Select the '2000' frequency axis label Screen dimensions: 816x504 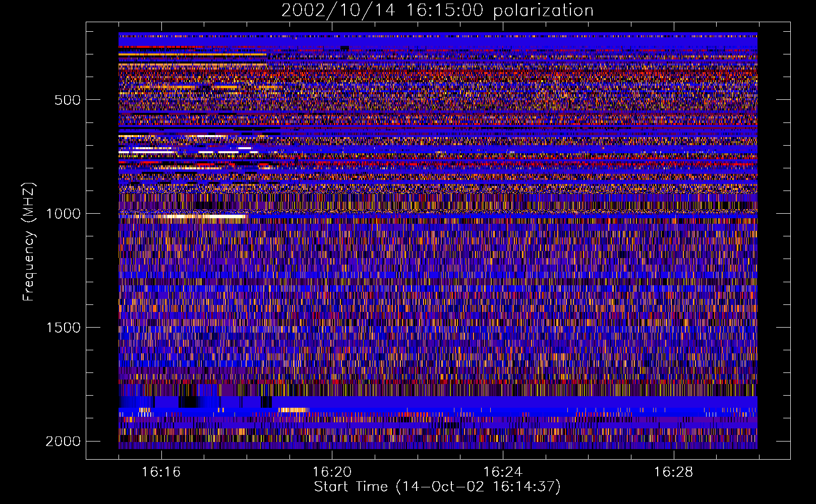[x=63, y=442]
